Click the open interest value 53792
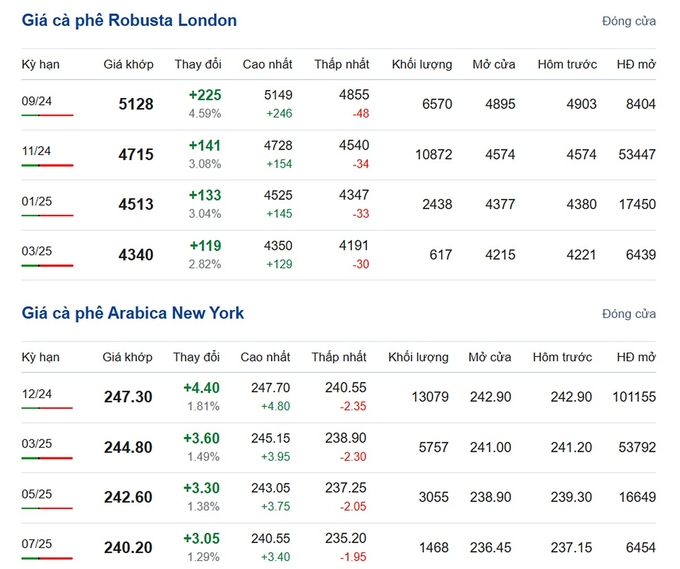The image size is (680, 569). pos(637,447)
